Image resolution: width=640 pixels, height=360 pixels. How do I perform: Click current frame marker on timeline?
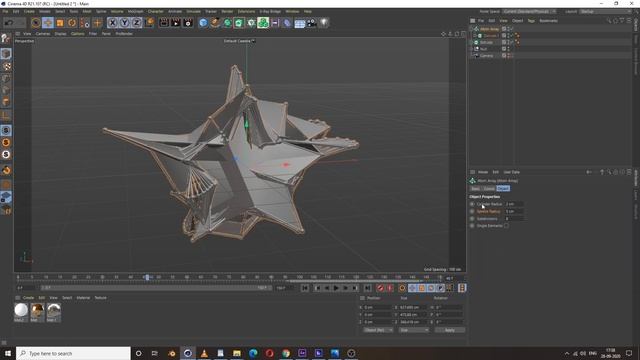pyautogui.click(x=147, y=278)
